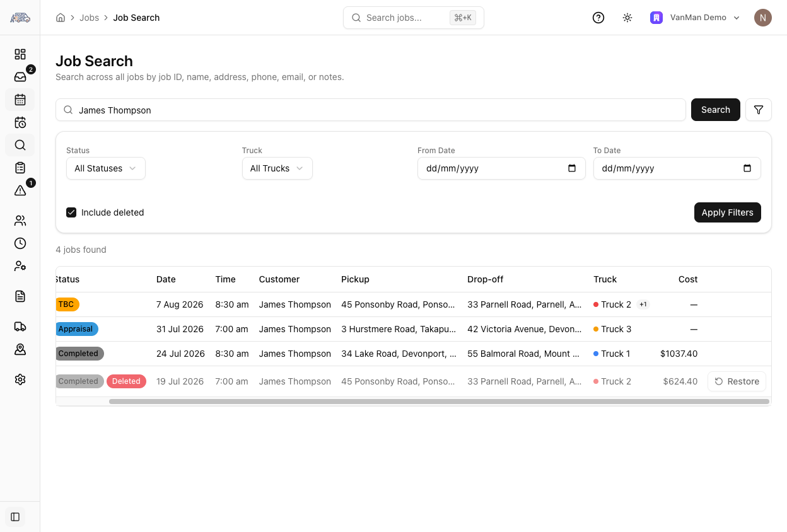Image resolution: width=787 pixels, height=532 pixels.
Task: Open From Date calendar picker icon
Action: [572, 168]
